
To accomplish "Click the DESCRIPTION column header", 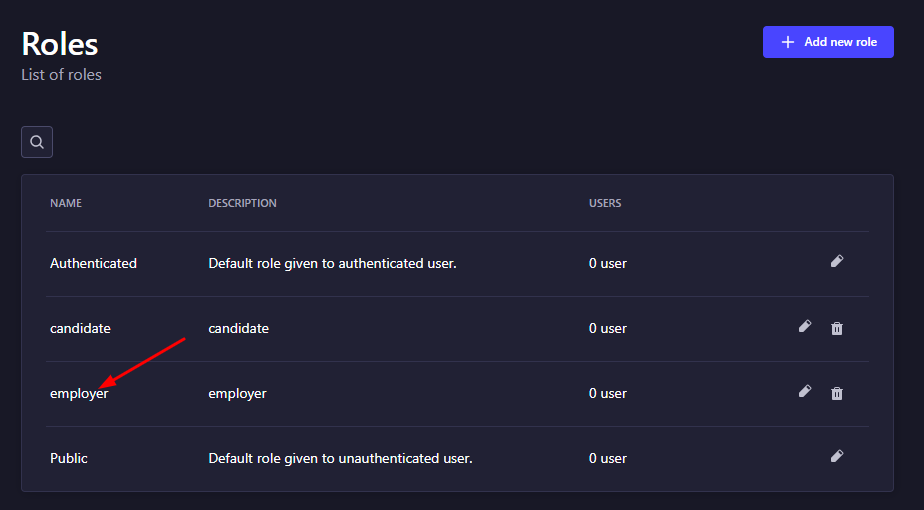I will [242, 203].
